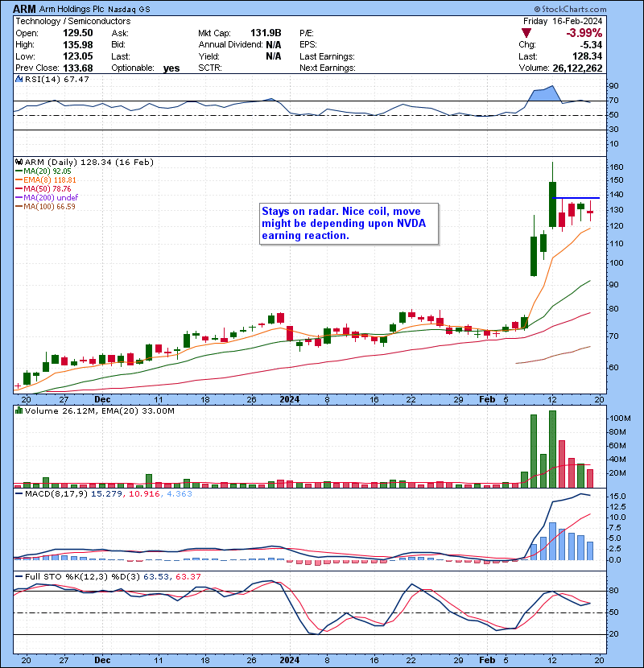Click the RSI(14) 67.47 label
This screenshot has height=668, width=644.
point(57,79)
